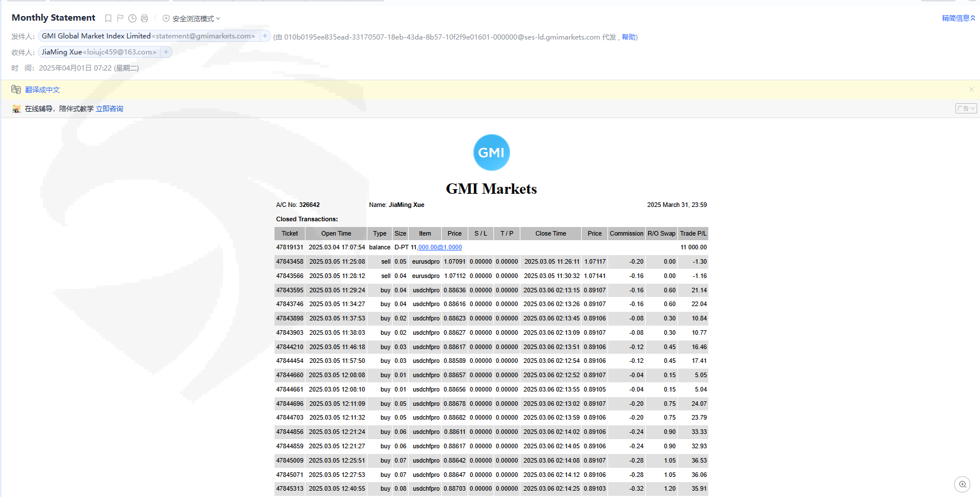
Task: Click the 22.04 profit in ticket 47843746 row
Action: click(699, 304)
